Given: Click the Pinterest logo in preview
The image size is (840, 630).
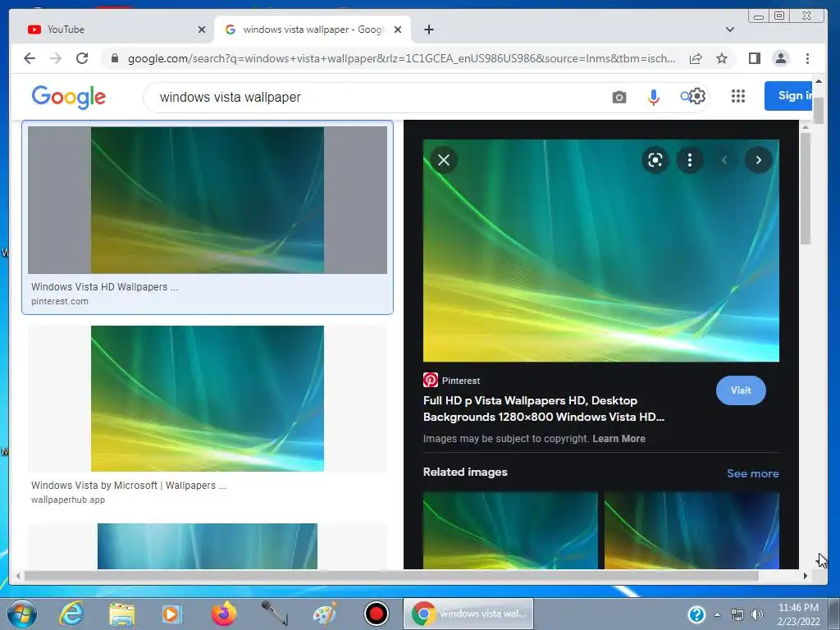Looking at the screenshot, I should (x=430, y=380).
